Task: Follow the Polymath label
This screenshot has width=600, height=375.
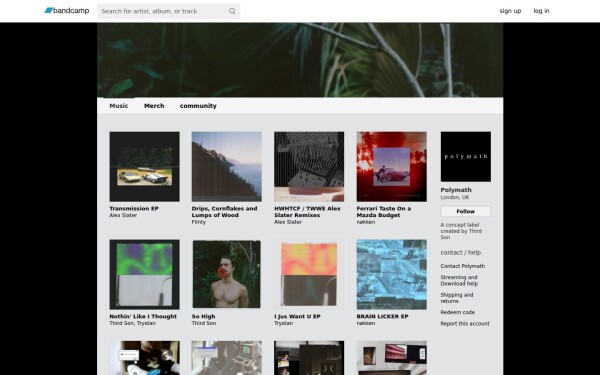Action: (x=466, y=211)
